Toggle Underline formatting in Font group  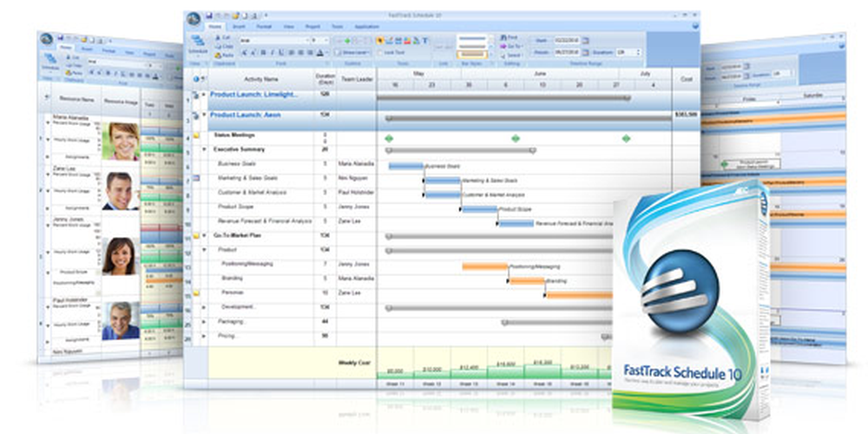pos(281,53)
